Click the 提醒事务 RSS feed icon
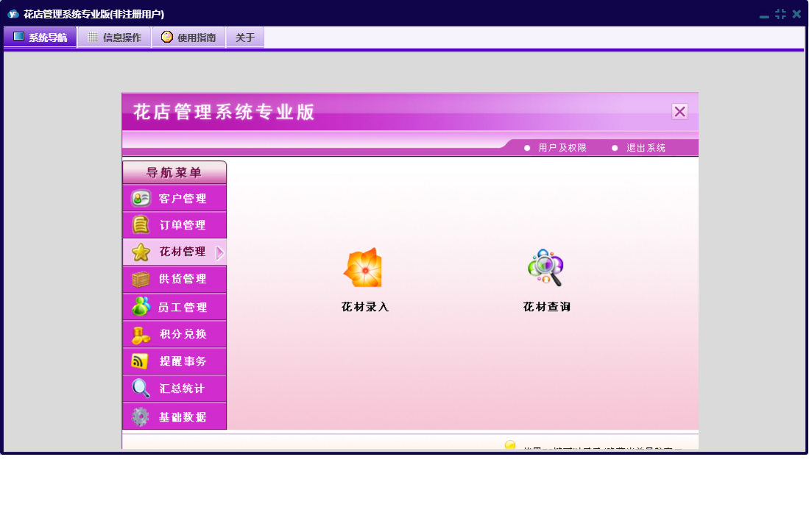The height and width of the screenshot is (532, 809). click(x=140, y=361)
